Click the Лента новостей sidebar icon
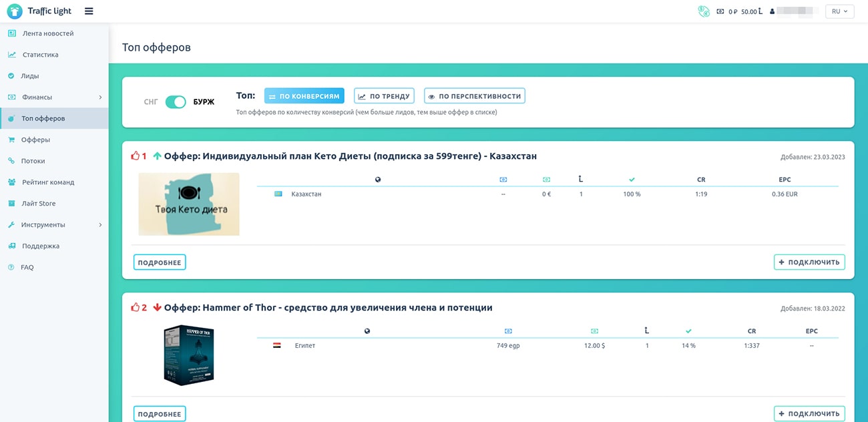 click(11, 33)
